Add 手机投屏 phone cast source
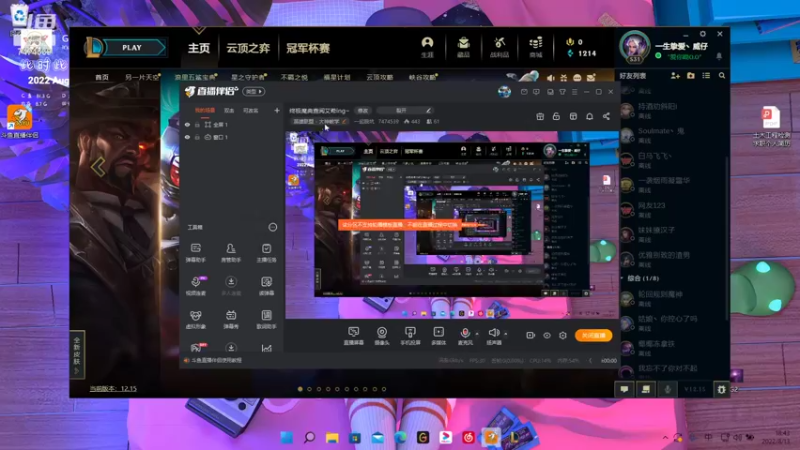Viewport: 800px width, 450px height. [x=410, y=336]
